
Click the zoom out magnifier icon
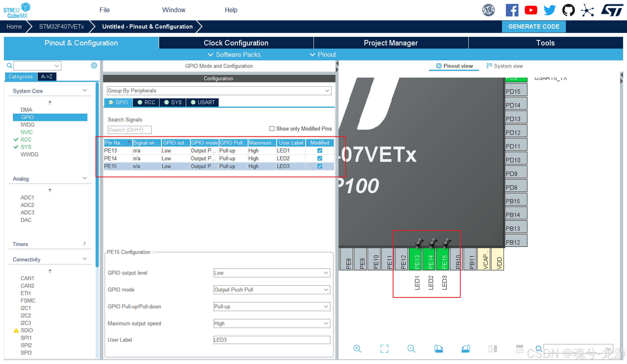411,349
